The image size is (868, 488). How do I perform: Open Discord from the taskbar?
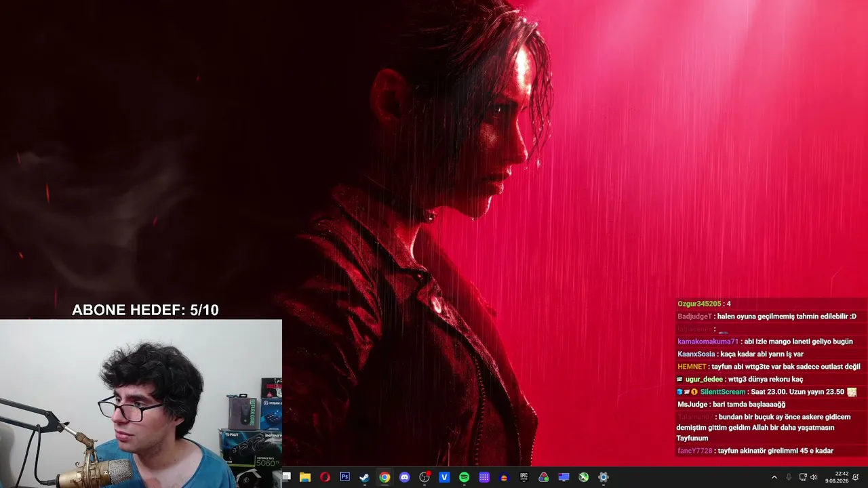[x=405, y=477]
